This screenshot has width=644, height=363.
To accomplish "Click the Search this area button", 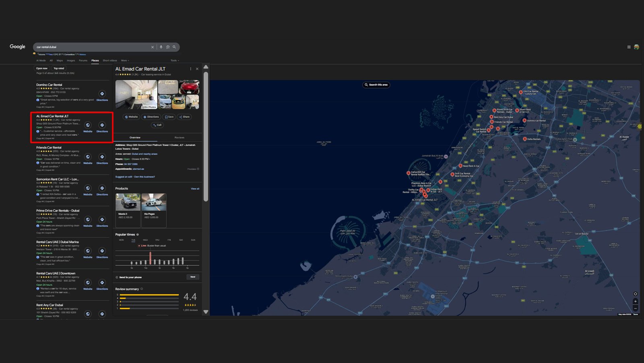I will coord(376,85).
